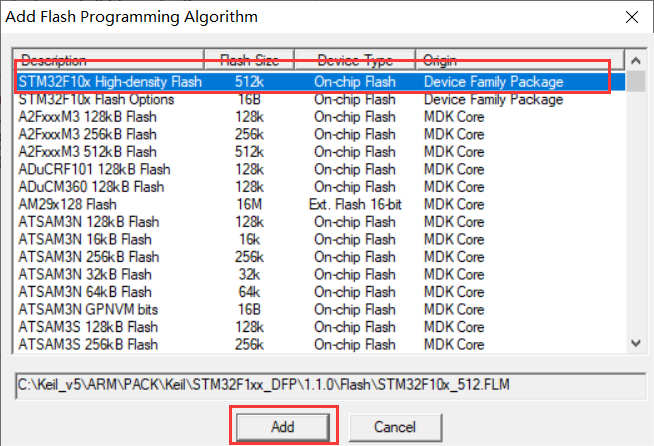Image resolution: width=654 pixels, height=446 pixels.
Task: Click the 32k flash size cell
Action: 249,275
